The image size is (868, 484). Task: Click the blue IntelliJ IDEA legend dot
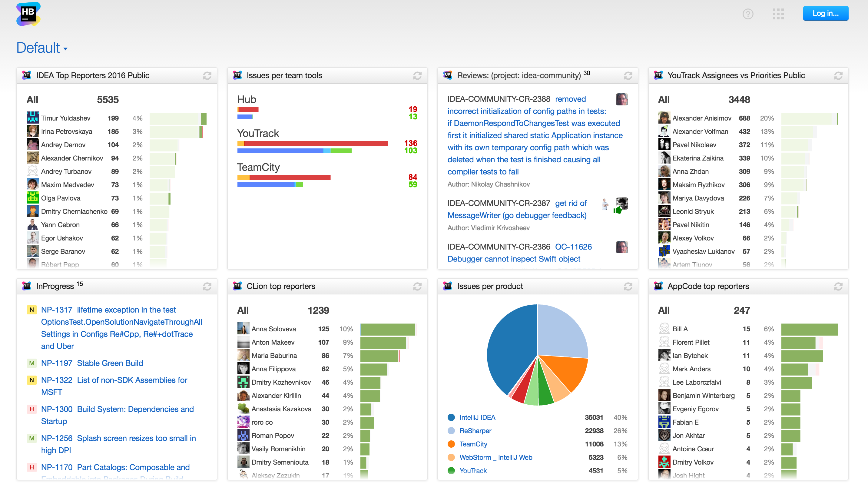[x=451, y=417]
